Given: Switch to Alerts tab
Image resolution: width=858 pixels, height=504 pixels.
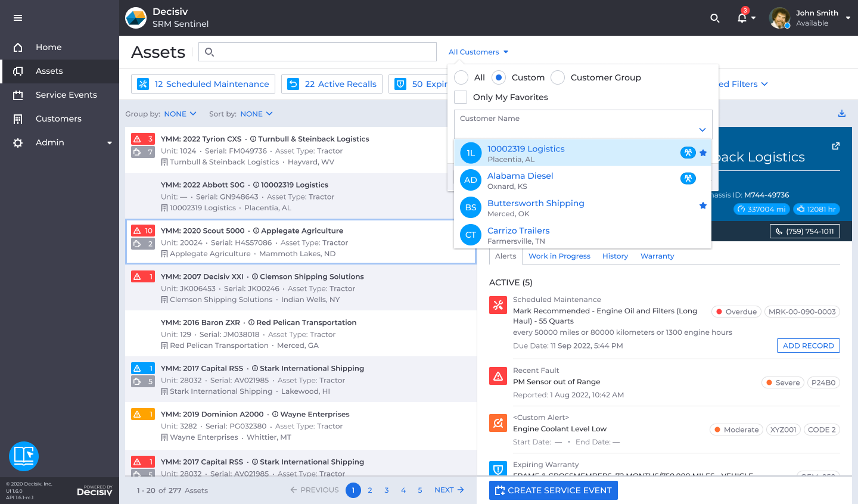Looking at the screenshot, I should [506, 256].
